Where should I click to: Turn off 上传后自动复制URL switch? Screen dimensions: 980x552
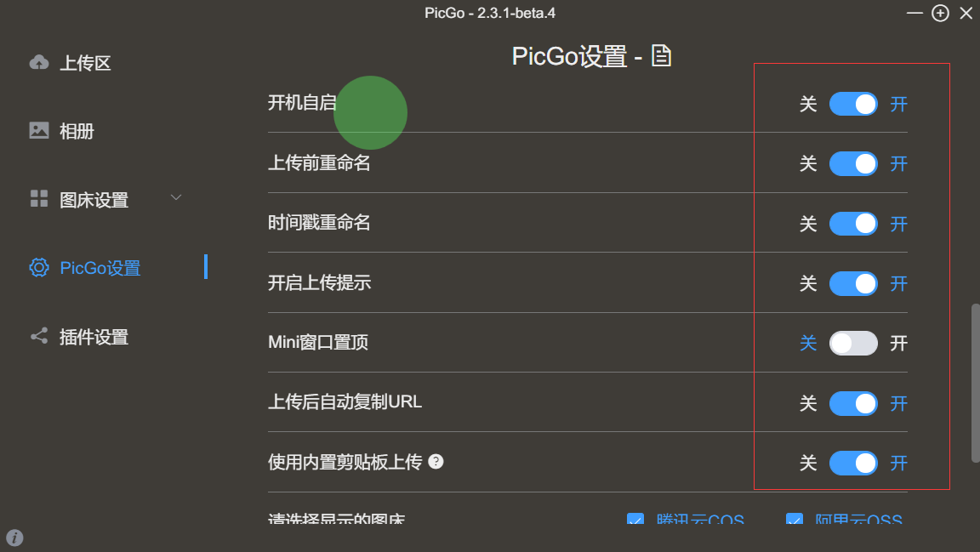click(x=853, y=403)
